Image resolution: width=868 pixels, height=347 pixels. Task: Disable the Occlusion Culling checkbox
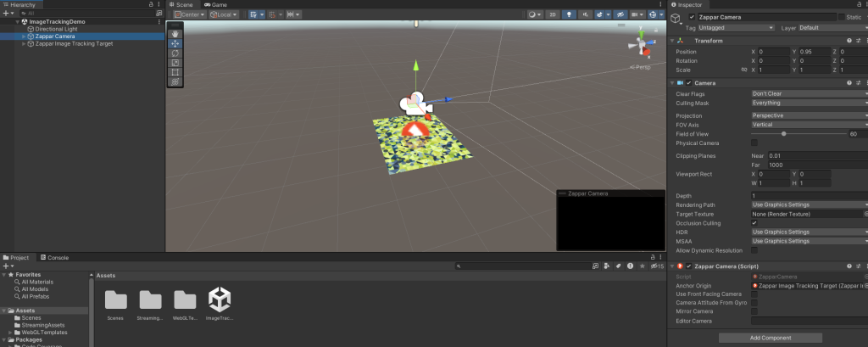pos(754,223)
